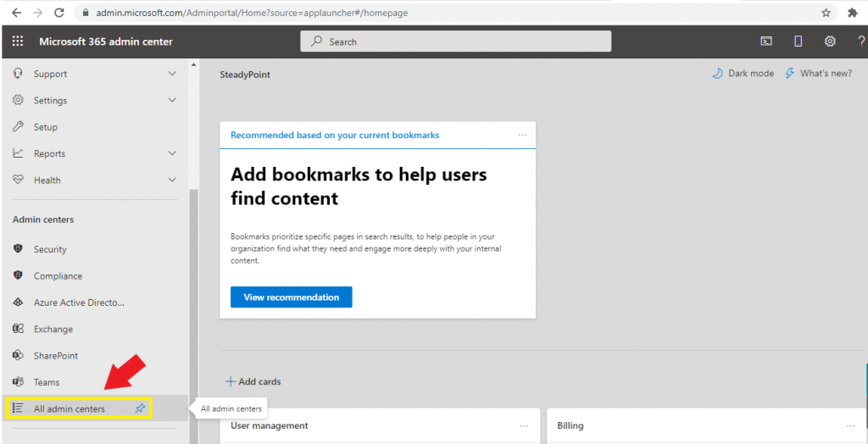Click the Reports chart icon
The width and height of the screenshot is (868, 444).
pyautogui.click(x=18, y=153)
